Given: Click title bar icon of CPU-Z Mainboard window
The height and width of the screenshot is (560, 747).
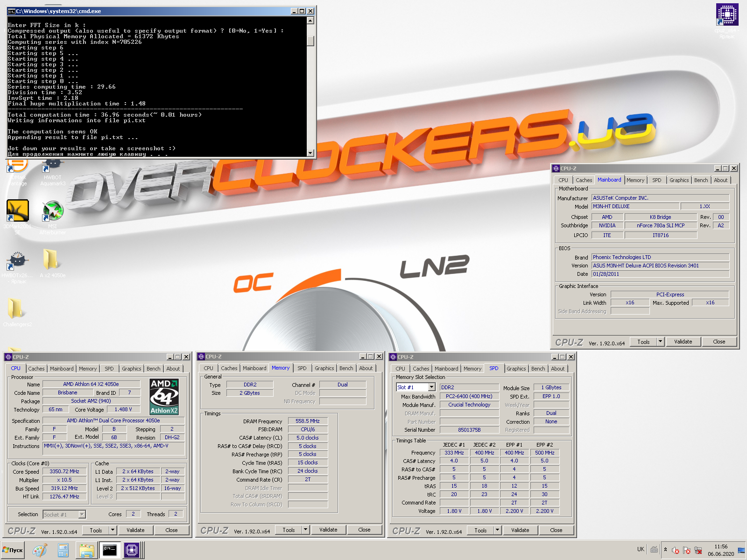Looking at the screenshot, I should [x=556, y=168].
